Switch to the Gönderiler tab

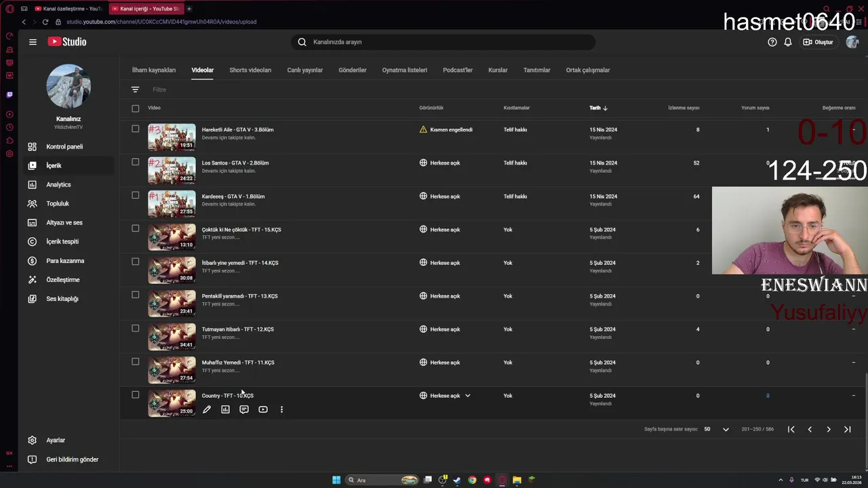[353, 70]
